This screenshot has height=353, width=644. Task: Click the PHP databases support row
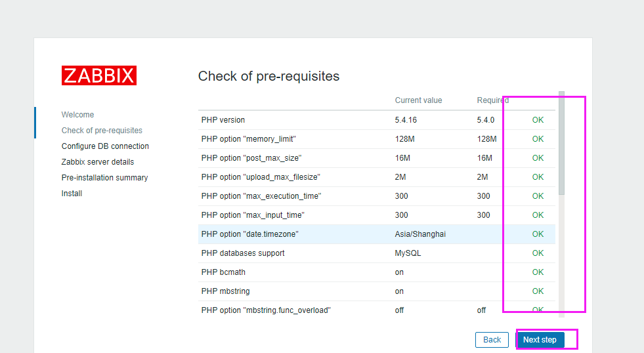click(x=243, y=253)
